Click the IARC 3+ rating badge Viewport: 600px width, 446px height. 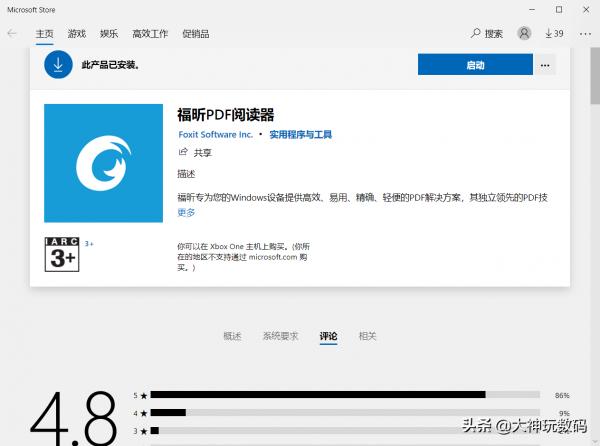click(62, 254)
